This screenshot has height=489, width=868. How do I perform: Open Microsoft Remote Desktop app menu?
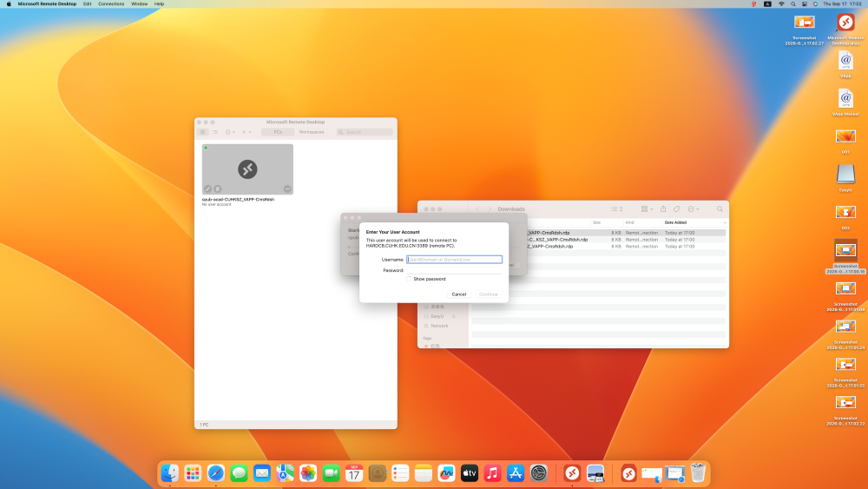pyautogui.click(x=47, y=3)
